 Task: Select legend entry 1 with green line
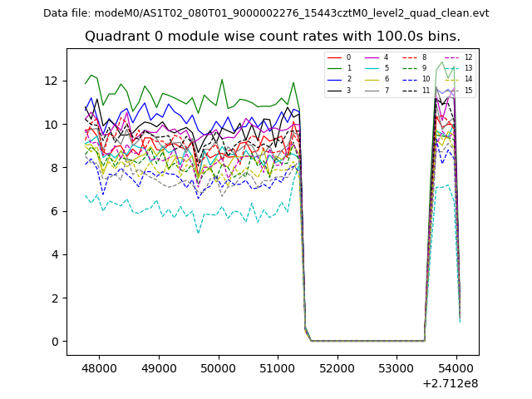coord(334,68)
